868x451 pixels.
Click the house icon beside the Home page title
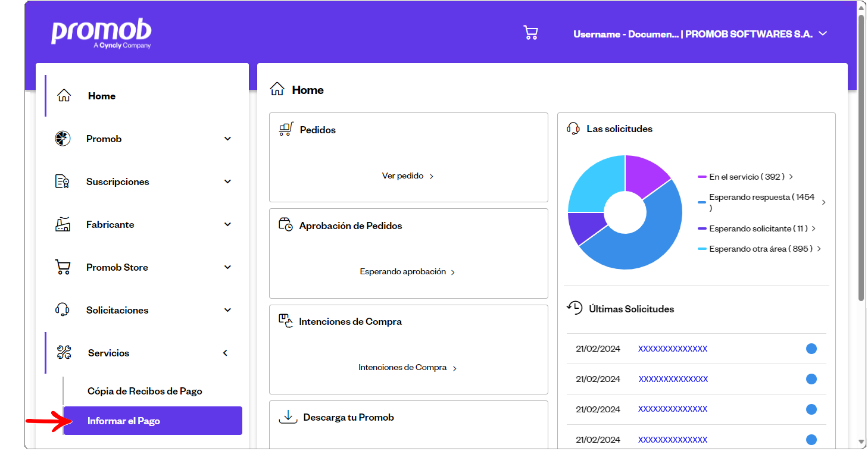point(277,90)
